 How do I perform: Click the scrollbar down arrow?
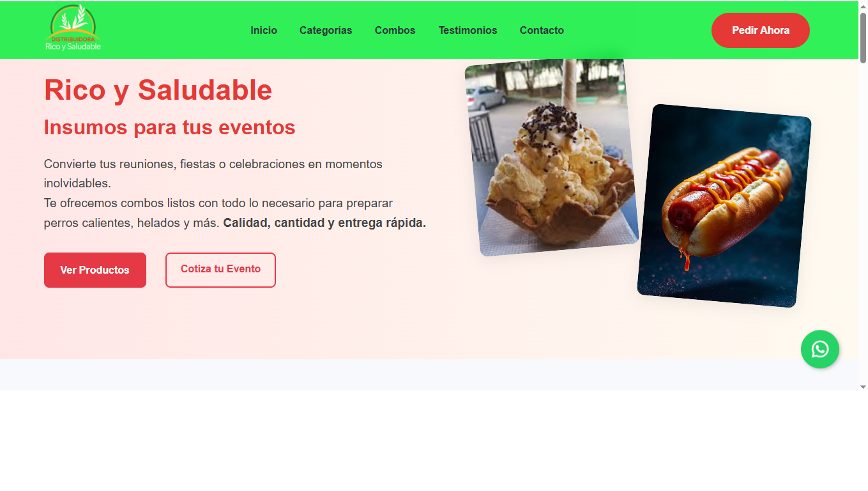coord(863,386)
